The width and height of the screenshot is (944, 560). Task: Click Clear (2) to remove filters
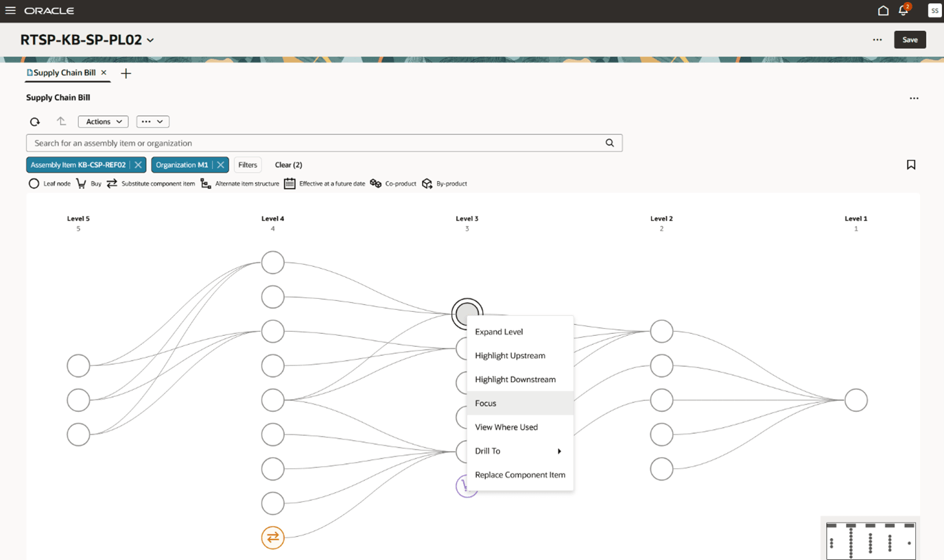[288, 165]
